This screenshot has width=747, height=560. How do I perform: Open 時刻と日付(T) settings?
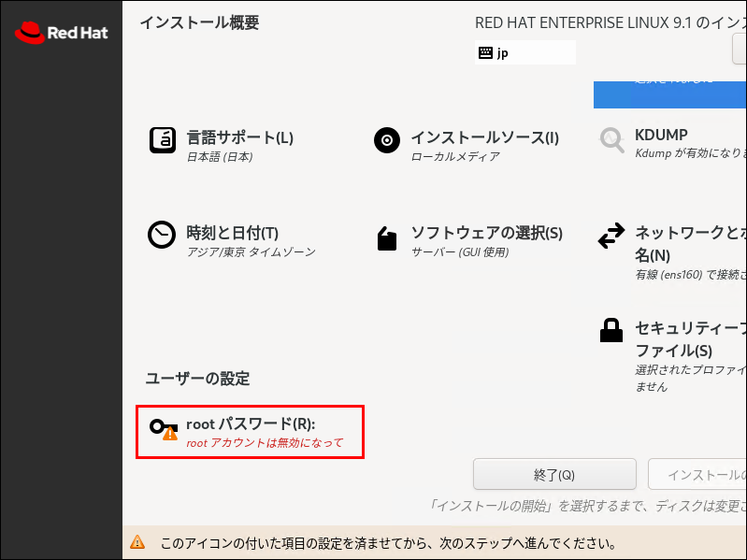click(233, 233)
